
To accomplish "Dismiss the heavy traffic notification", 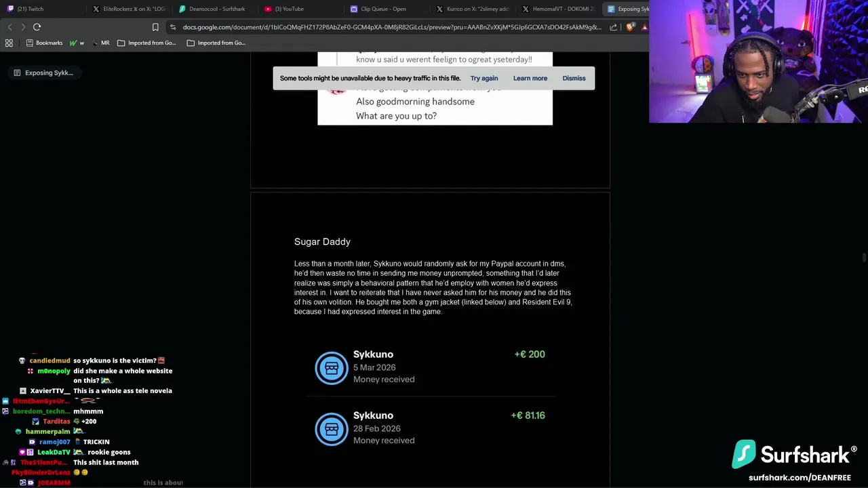I will click(x=574, y=78).
